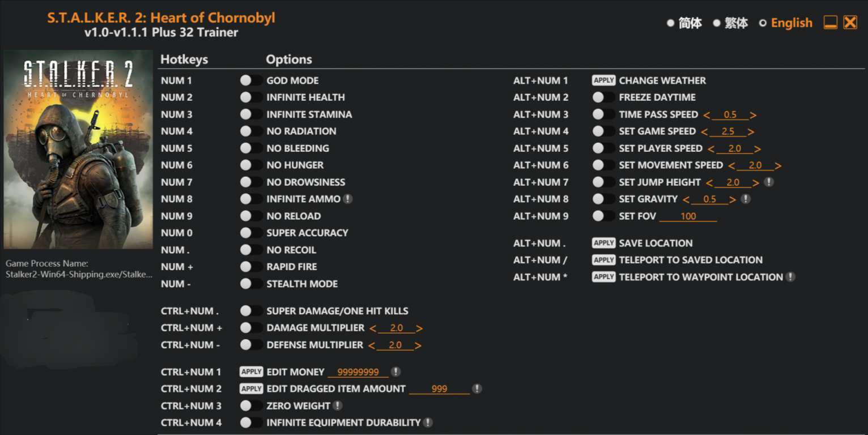Apply Change Weather
868x435 pixels.
[x=603, y=80]
